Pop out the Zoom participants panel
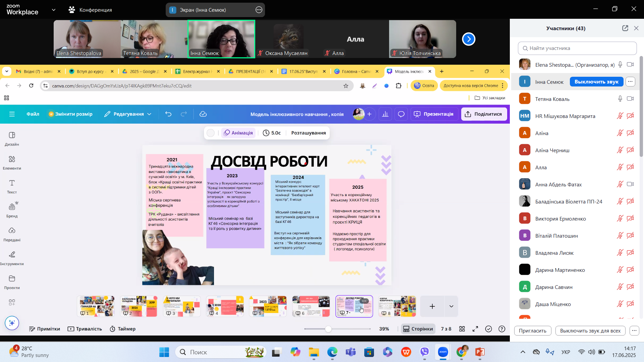 pyautogui.click(x=625, y=28)
